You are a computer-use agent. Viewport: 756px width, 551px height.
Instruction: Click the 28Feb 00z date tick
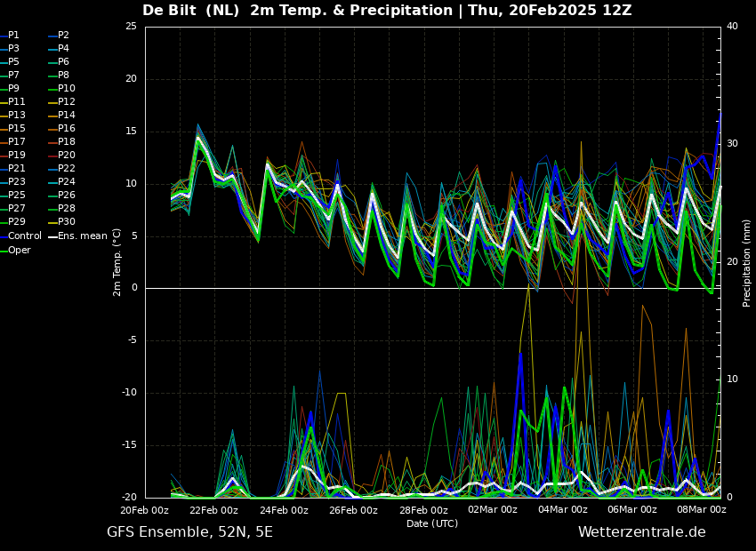[x=423, y=510]
